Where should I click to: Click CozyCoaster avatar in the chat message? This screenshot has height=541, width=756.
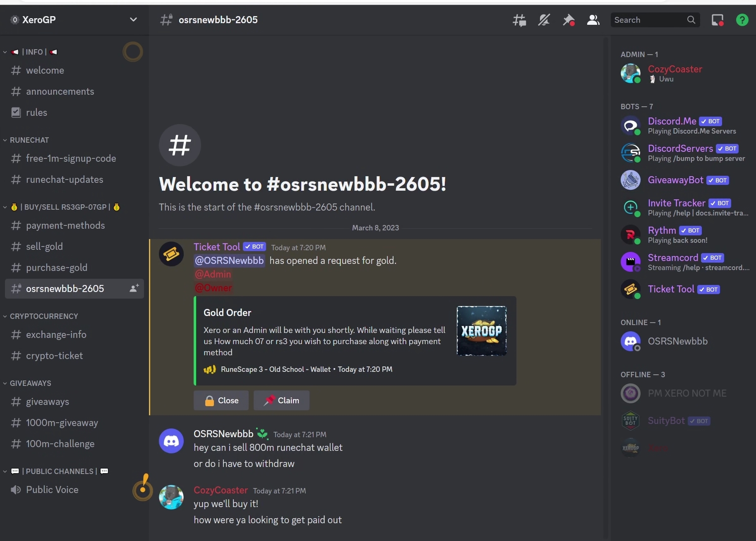coord(171,497)
